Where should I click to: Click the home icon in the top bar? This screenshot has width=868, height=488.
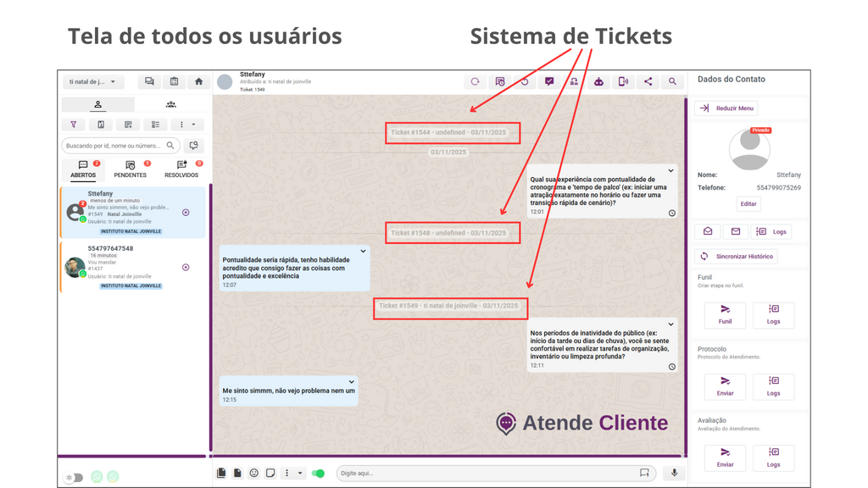point(198,82)
